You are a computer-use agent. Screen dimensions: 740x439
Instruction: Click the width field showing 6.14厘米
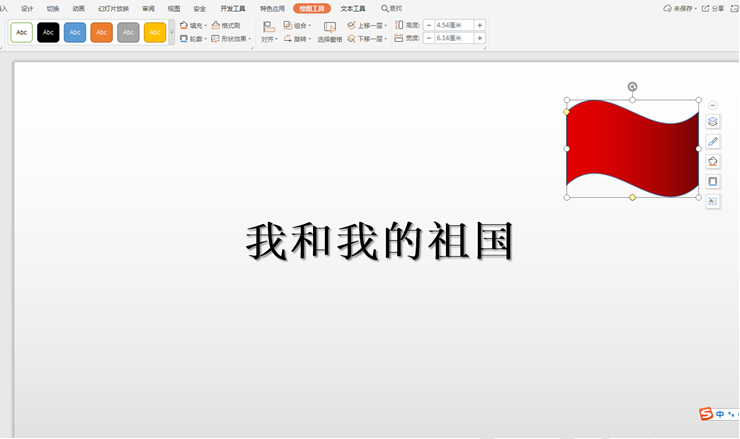click(454, 38)
